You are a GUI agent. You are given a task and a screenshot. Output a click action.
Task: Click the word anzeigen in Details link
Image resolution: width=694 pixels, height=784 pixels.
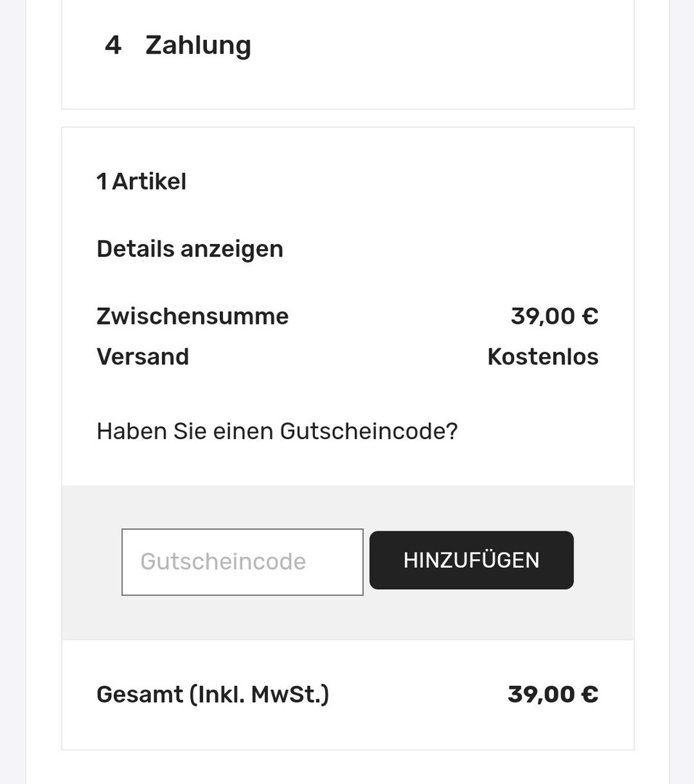232,250
